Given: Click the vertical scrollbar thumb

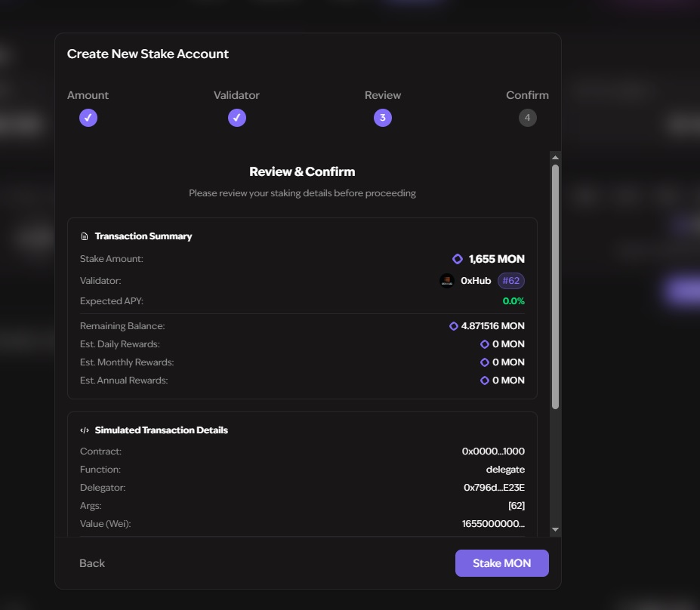Looking at the screenshot, I should pyautogui.click(x=556, y=287).
